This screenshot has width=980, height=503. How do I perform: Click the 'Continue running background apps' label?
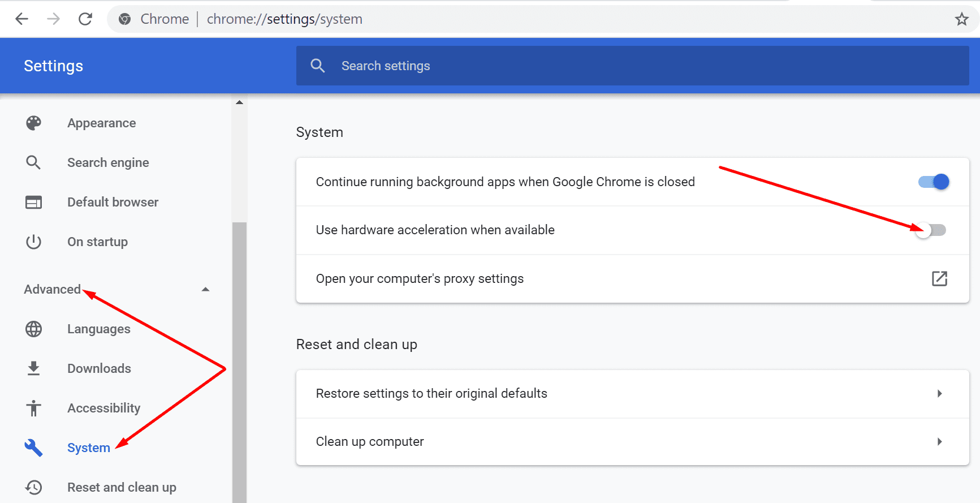tap(506, 182)
